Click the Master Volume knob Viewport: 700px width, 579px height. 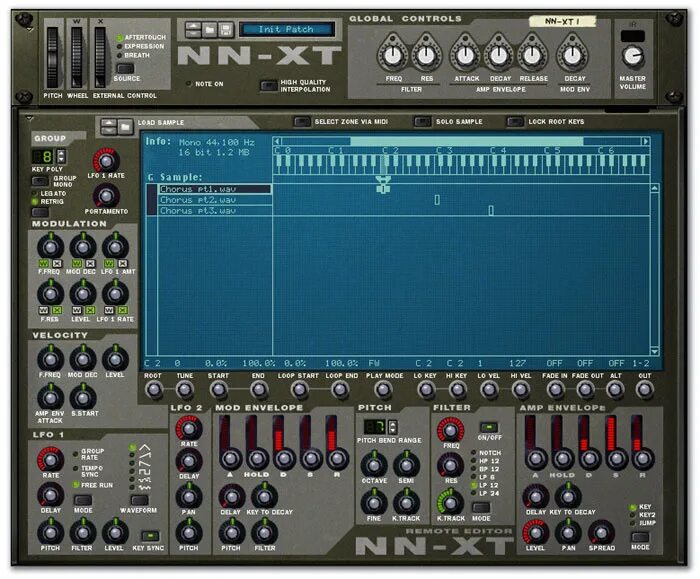point(633,57)
